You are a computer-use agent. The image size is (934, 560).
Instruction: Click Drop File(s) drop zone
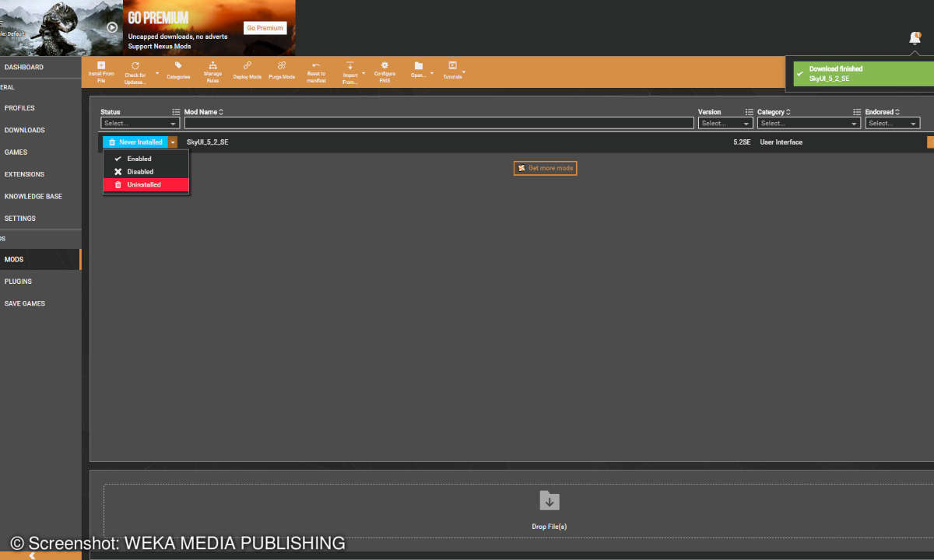[x=518, y=511]
